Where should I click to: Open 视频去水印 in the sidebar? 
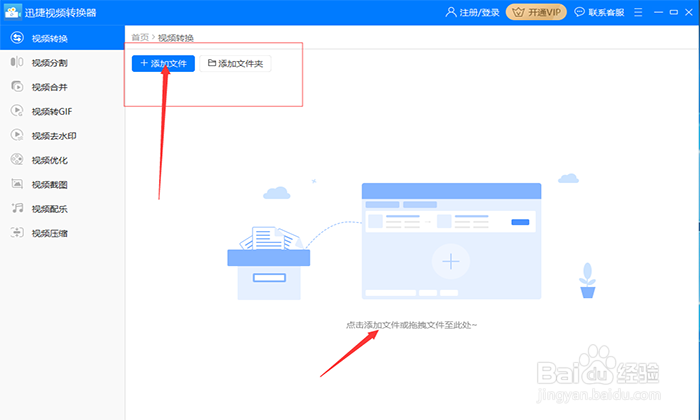pos(54,136)
